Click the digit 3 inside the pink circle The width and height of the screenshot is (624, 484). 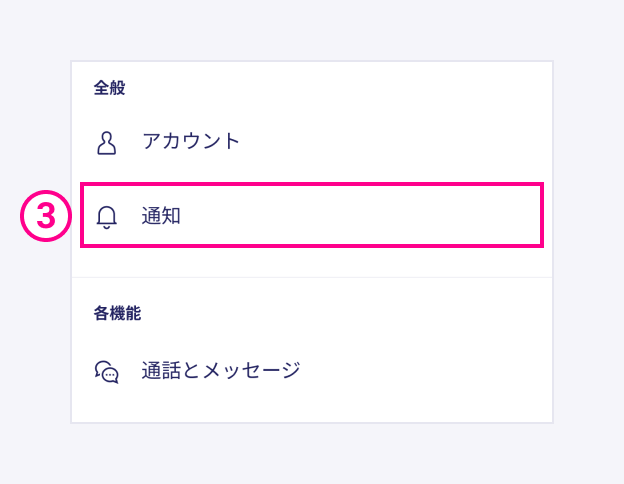(45, 216)
